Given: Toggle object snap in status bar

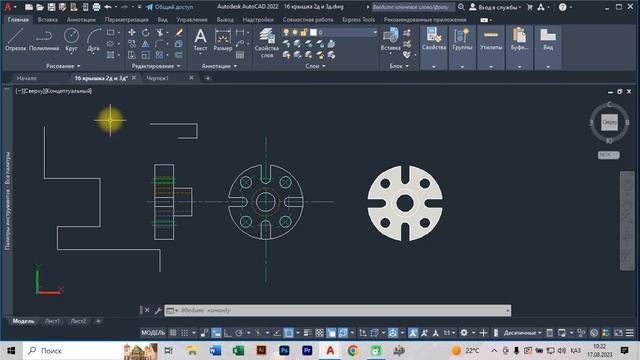Looking at the screenshot, I should coord(289,333).
